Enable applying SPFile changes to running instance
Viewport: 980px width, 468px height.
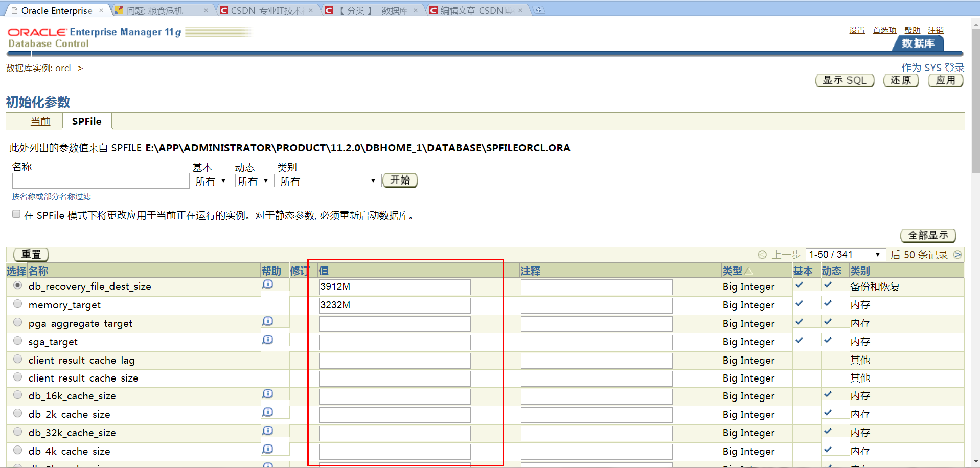(x=16, y=213)
